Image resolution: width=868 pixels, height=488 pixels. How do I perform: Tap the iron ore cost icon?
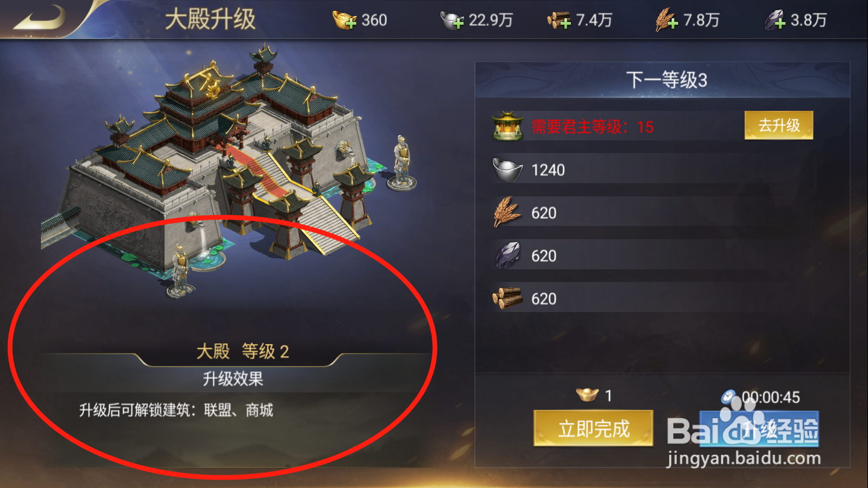click(x=507, y=255)
